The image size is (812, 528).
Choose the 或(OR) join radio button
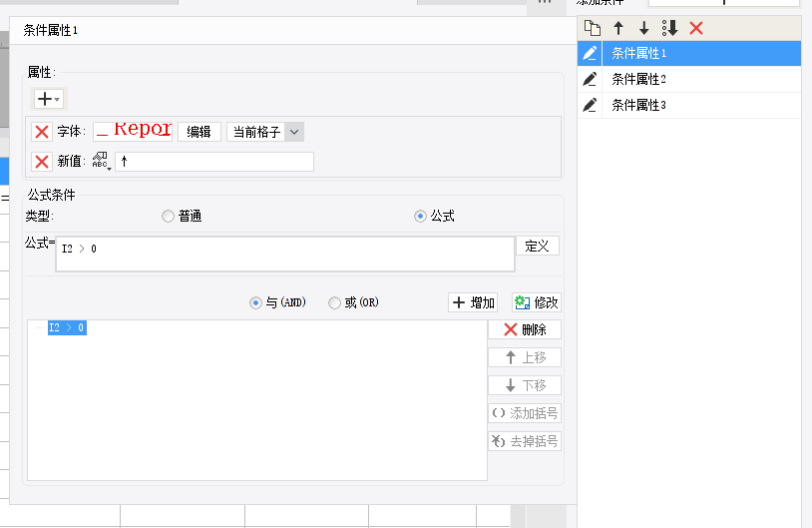pos(334,302)
